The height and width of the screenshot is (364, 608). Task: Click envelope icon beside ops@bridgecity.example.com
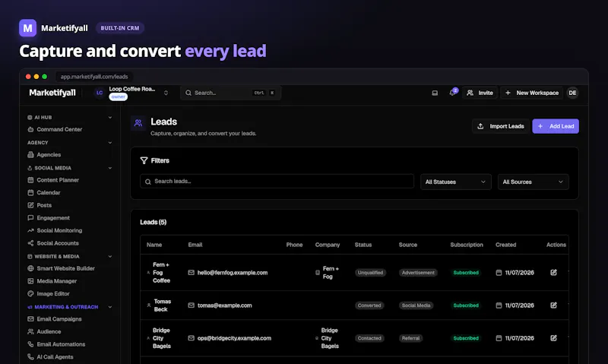(x=192, y=338)
